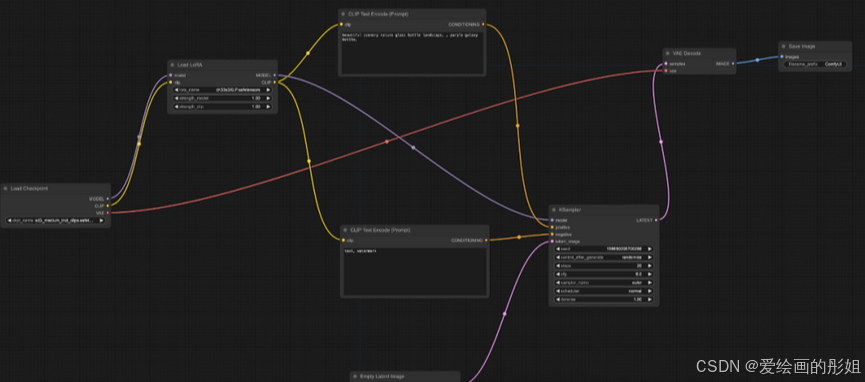Screen dimensions: 865x382
Task: Click the LATENT output socket on KSampler
Action: [x=656, y=220]
